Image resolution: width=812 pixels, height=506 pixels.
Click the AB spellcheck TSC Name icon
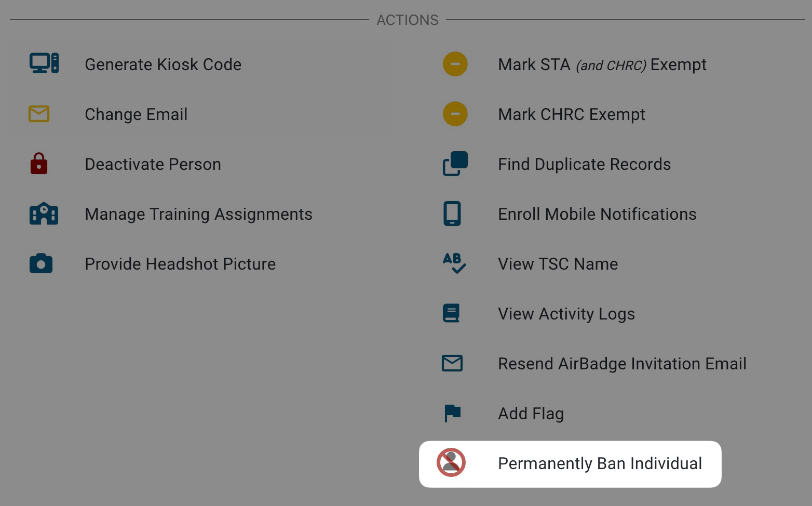[x=454, y=263]
